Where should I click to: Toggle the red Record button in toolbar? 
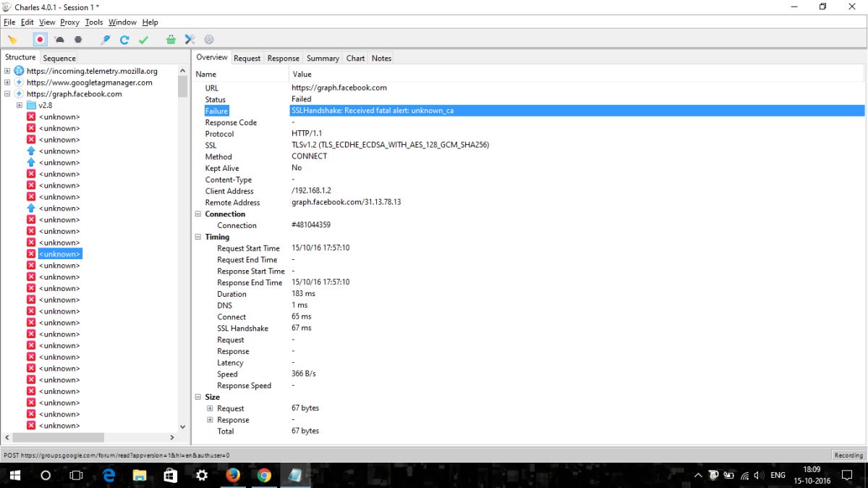pos(41,40)
